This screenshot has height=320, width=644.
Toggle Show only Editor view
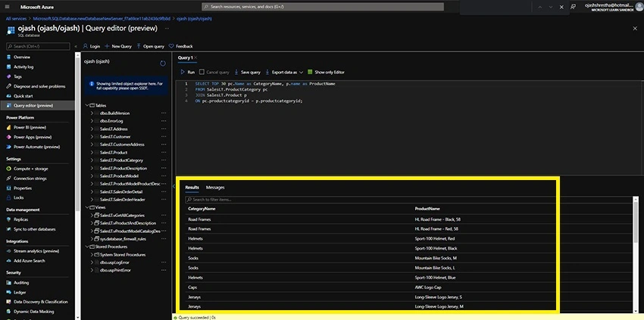[x=326, y=72]
